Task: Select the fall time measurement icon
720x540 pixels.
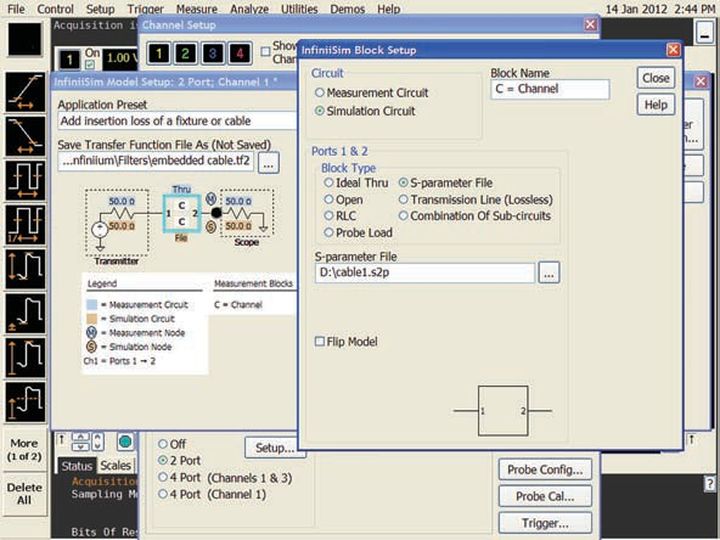Action: pyautogui.click(x=25, y=136)
